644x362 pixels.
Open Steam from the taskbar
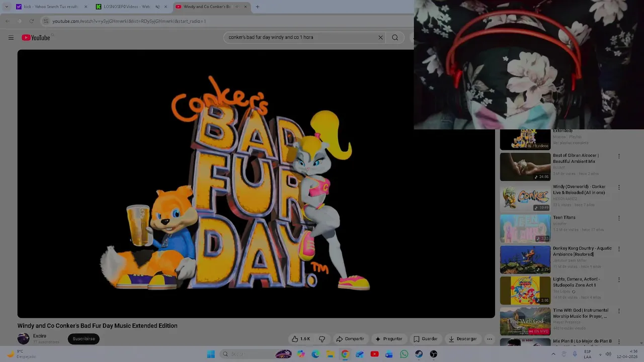coord(419,354)
